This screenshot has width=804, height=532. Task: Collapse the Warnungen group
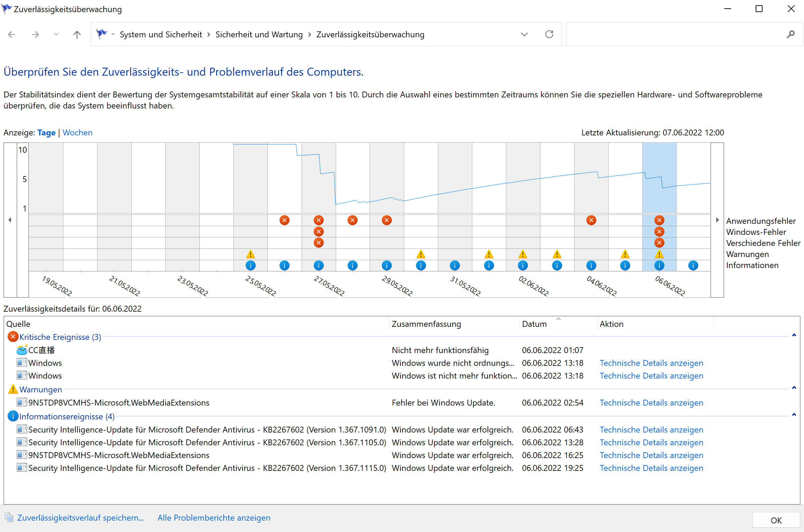(x=794, y=388)
